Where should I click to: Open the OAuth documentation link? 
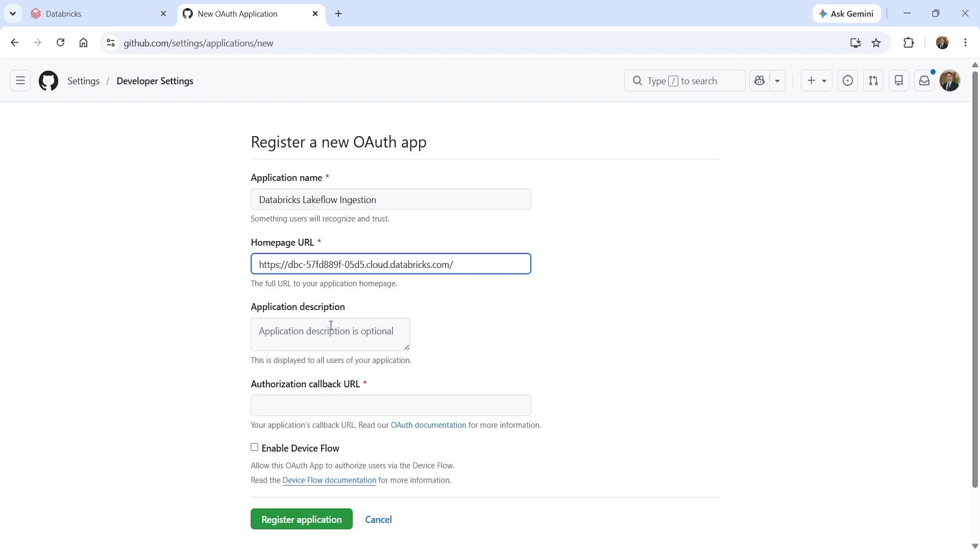[429, 425]
